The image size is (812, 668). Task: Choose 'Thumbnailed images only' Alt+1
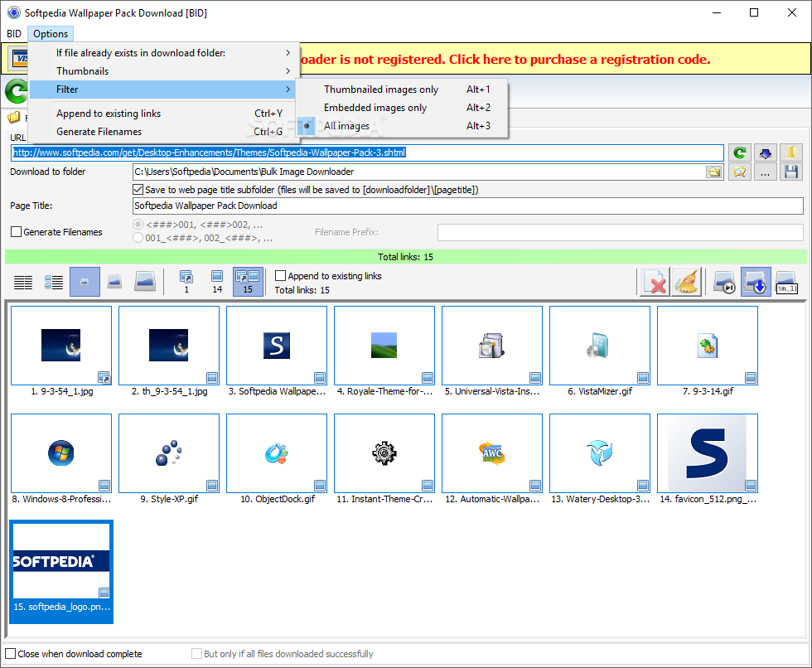[402, 90]
